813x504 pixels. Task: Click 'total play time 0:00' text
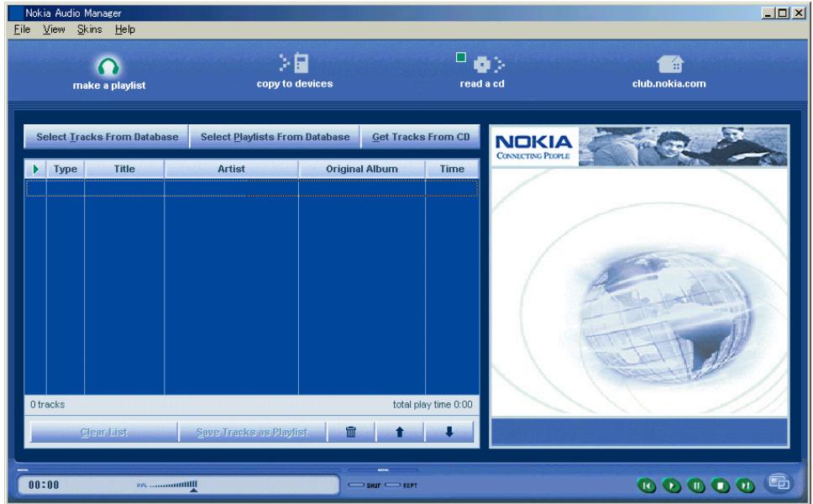pos(433,404)
